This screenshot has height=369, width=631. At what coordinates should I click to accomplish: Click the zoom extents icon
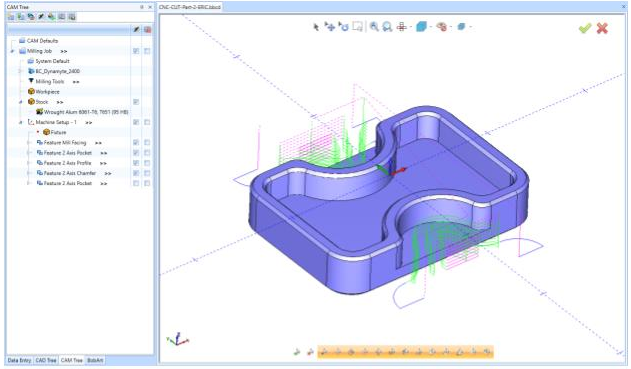387,27
